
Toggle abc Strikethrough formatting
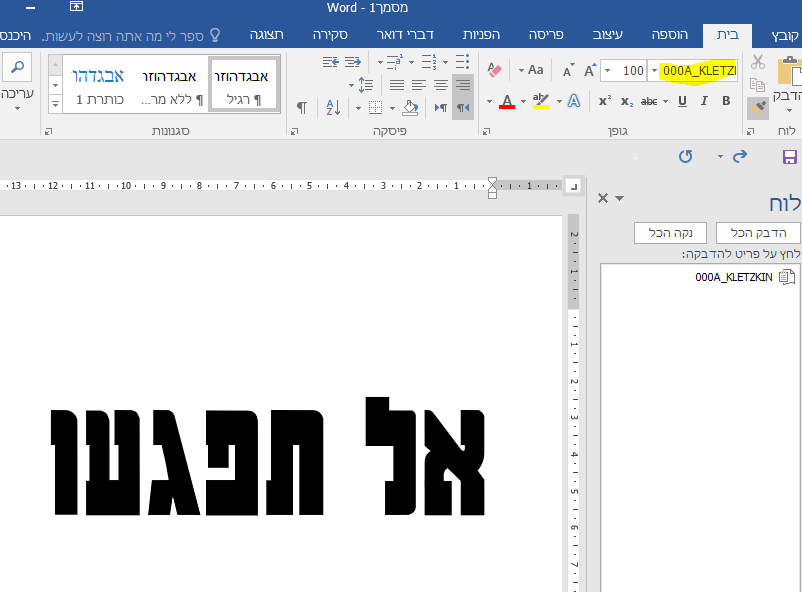pyautogui.click(x=649, y=101)
